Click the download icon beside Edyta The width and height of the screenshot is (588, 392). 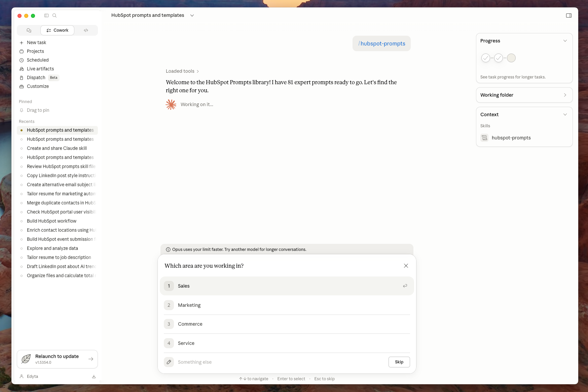(x=94, y=377)
